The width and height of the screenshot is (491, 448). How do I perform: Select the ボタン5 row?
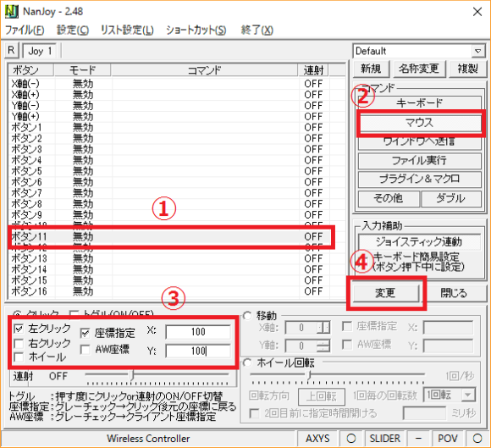coord(177,171)
